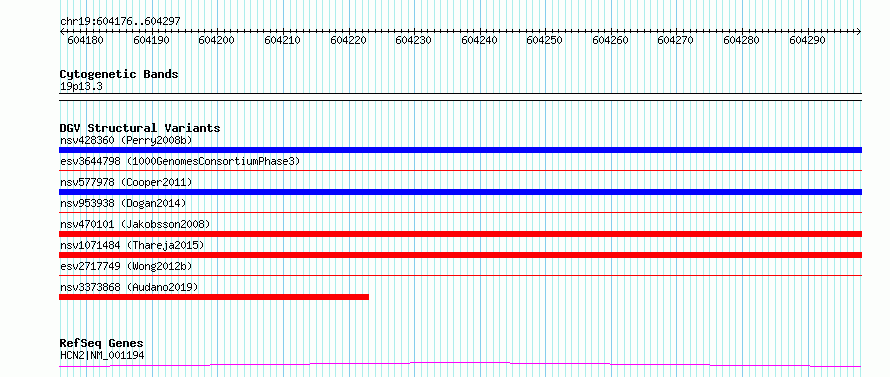Click the thin red nsv953938 Dogan2014 line
The width and height of the screenshot is (890, 377).
[x=460, y=212]
